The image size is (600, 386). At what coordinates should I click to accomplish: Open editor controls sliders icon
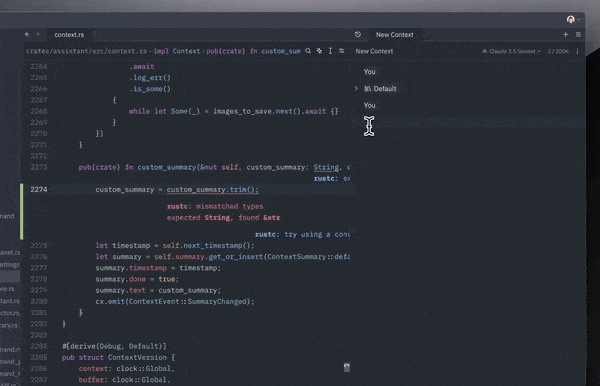341,51
